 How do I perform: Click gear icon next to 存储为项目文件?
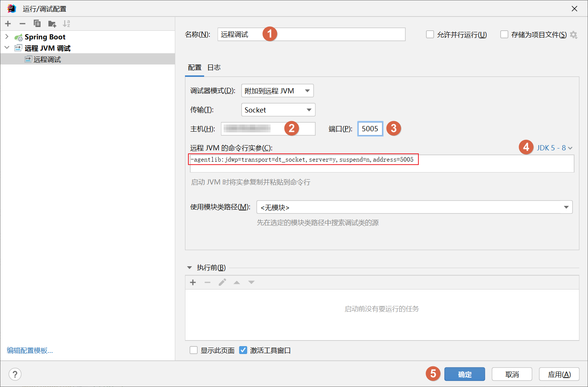coord(573,34)
